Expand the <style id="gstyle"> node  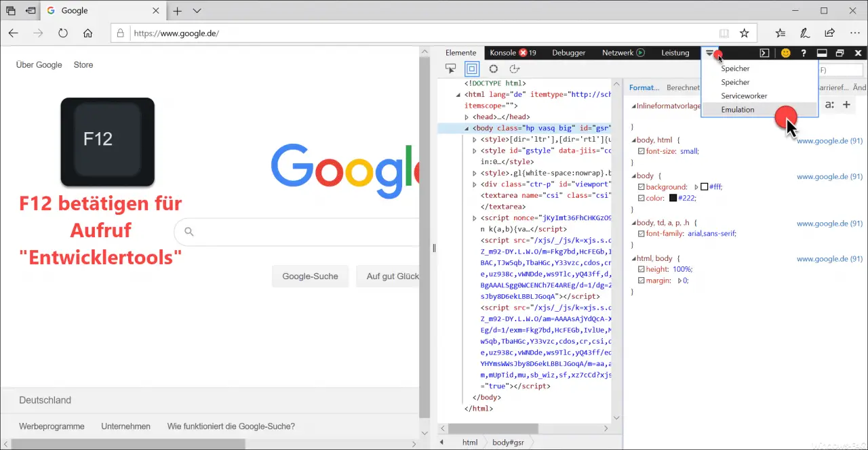tap(475, 150)
